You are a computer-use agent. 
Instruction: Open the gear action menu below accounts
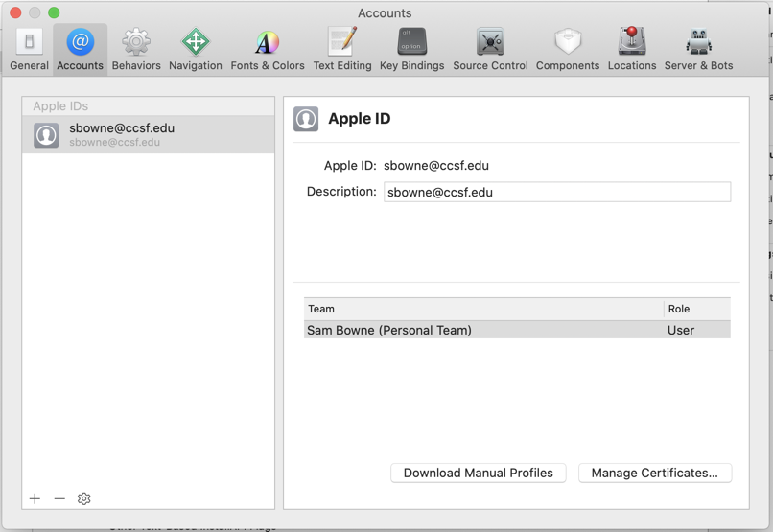(x=84, y=498)
